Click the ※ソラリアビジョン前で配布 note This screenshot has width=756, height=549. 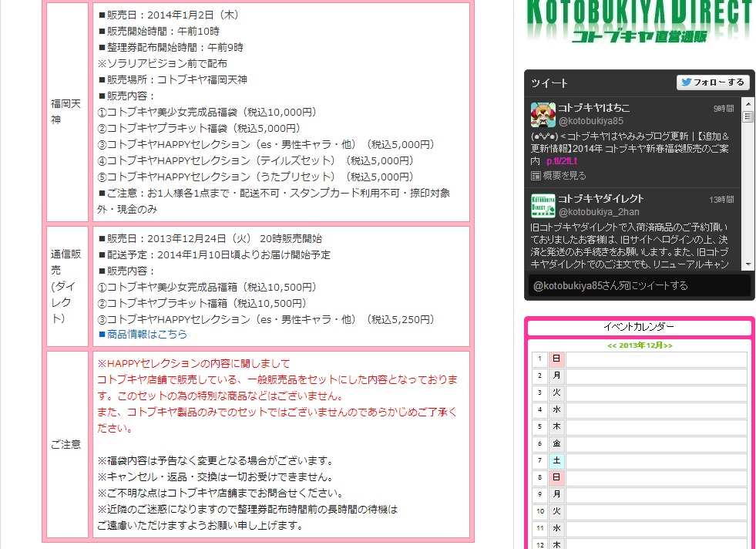click(163, 64)
